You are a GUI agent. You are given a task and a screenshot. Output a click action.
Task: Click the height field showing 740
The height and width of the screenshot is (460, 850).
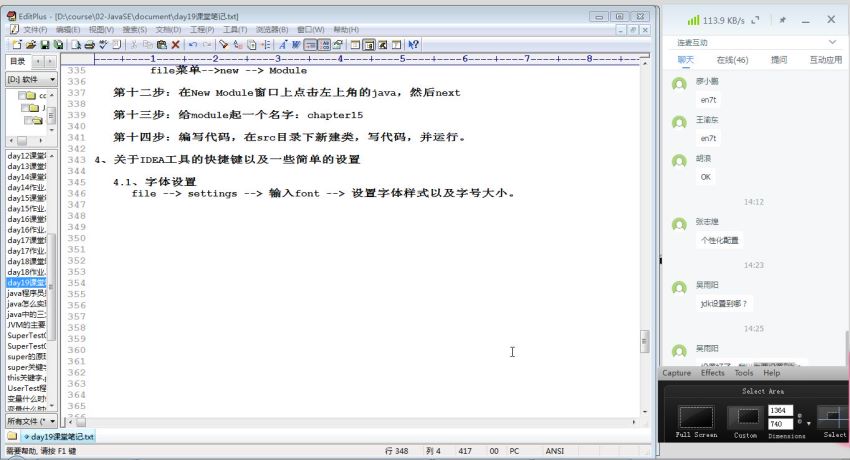pyautogui.click(x=780, y=424)
